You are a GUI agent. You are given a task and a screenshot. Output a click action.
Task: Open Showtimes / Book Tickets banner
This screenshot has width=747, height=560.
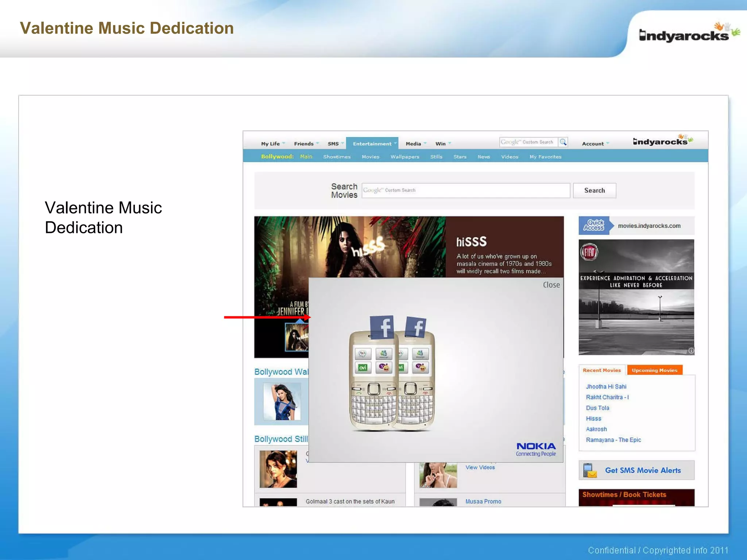(636, 497)
